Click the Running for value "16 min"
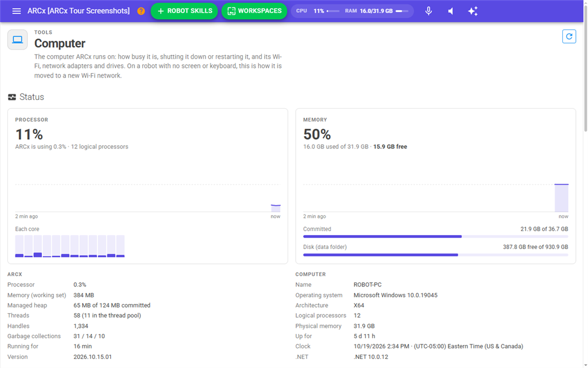The width and height of the screenshot is (588, 368). (83, 346)
